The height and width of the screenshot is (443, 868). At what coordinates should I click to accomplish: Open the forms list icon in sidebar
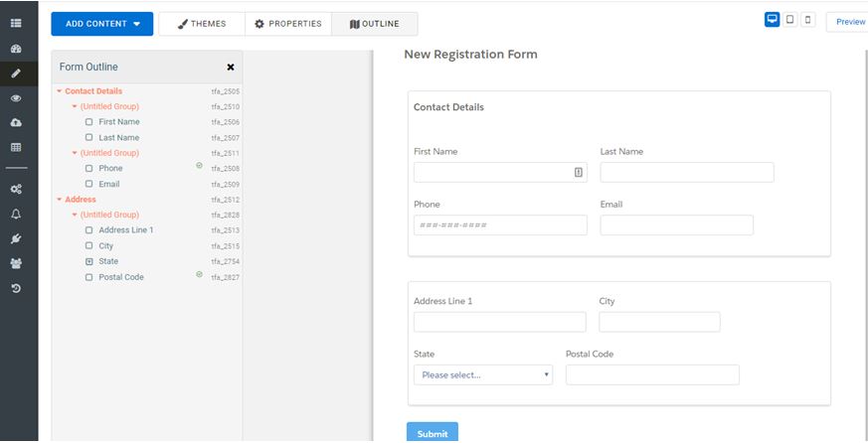(16, 23)
